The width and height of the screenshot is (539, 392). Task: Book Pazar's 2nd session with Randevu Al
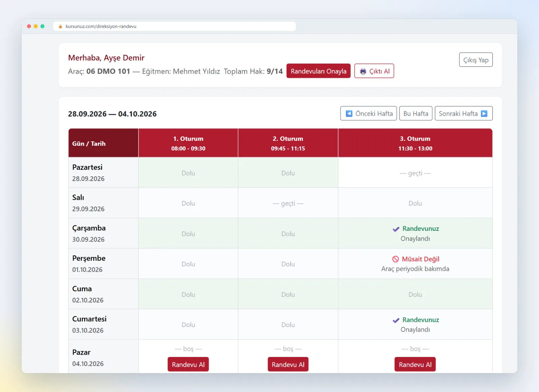288,364
